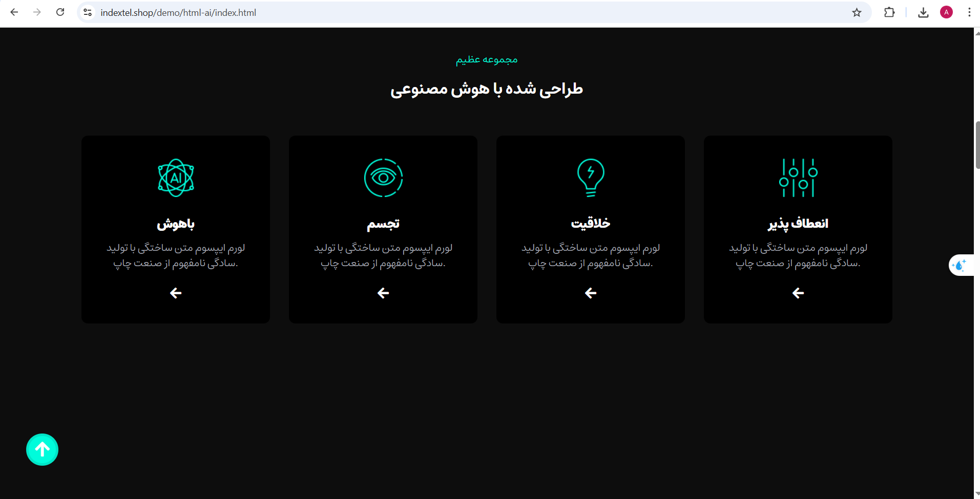This screenshot has height=499, width=980.
Task: Click the arrow in the تجسم card
Action: pyautogui.click(x=383, y=293)
